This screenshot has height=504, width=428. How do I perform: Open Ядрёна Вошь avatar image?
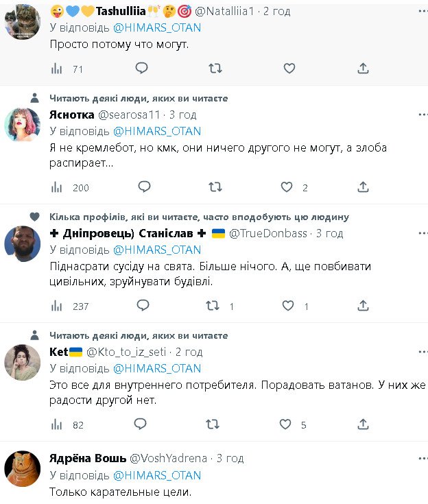click(23, 468)
